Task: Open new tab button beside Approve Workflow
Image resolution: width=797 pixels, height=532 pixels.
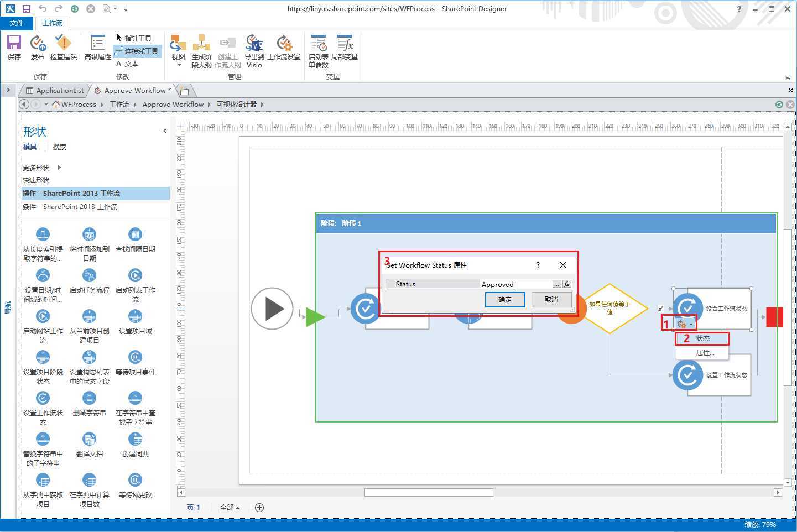Action: (185, 91)
